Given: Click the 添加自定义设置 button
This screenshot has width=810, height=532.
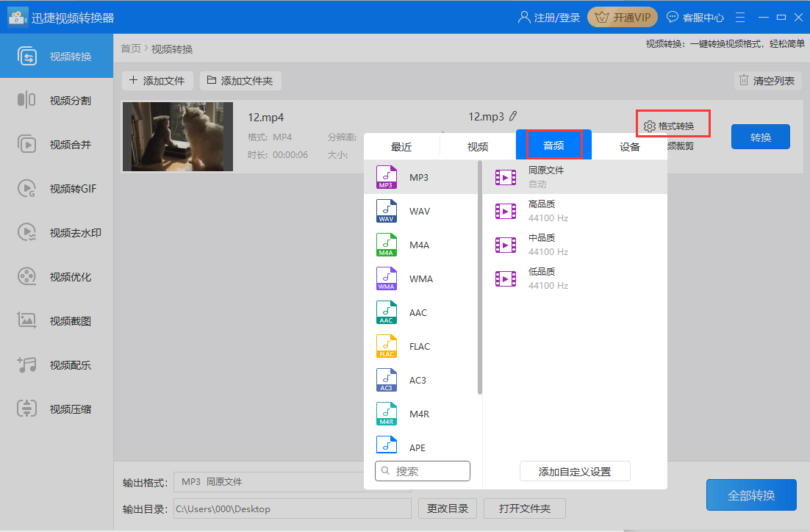Looking at the screenshot, I should click(575, 471).
